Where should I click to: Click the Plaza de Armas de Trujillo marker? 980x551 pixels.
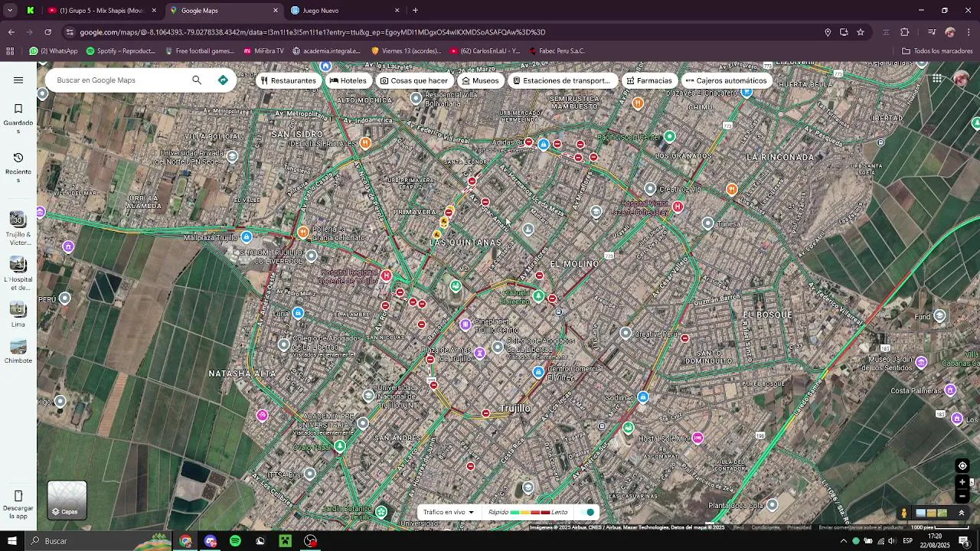point(479,353)
